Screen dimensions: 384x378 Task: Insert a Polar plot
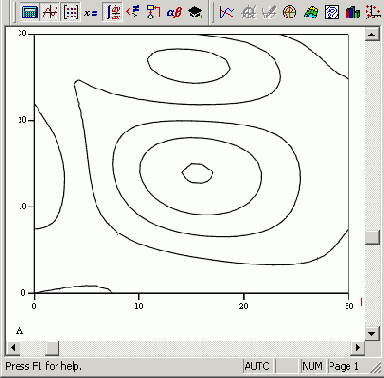(290, 12)
